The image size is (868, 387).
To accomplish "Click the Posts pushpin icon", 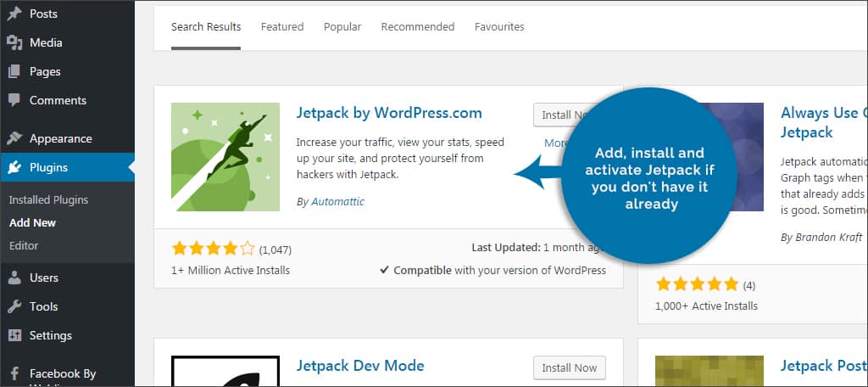I will click(14, 14).
